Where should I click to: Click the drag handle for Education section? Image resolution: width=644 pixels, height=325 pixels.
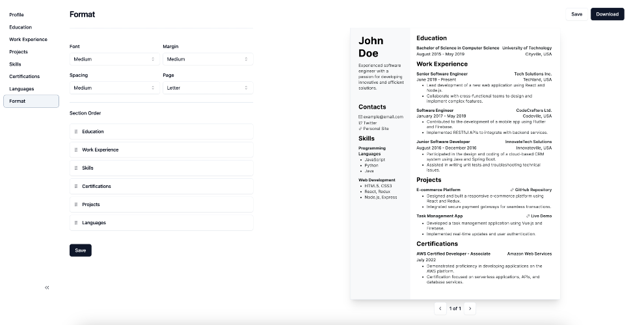[76, 132]
